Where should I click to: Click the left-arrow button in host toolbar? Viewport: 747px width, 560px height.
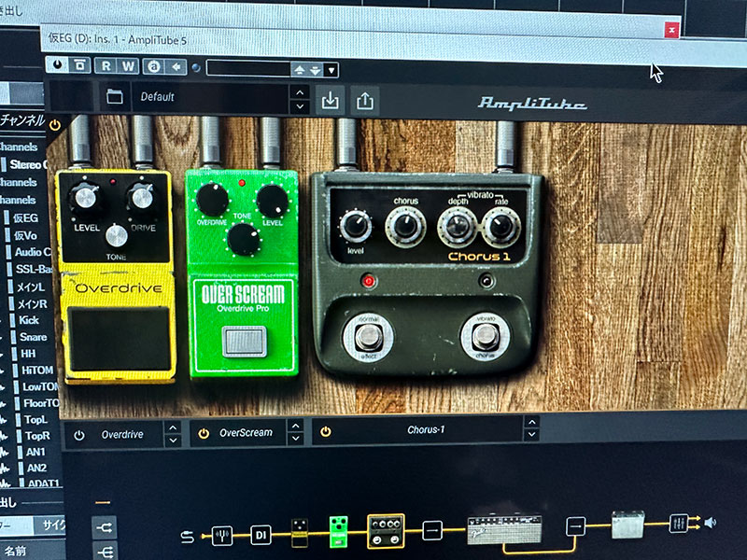pos(176,67)
